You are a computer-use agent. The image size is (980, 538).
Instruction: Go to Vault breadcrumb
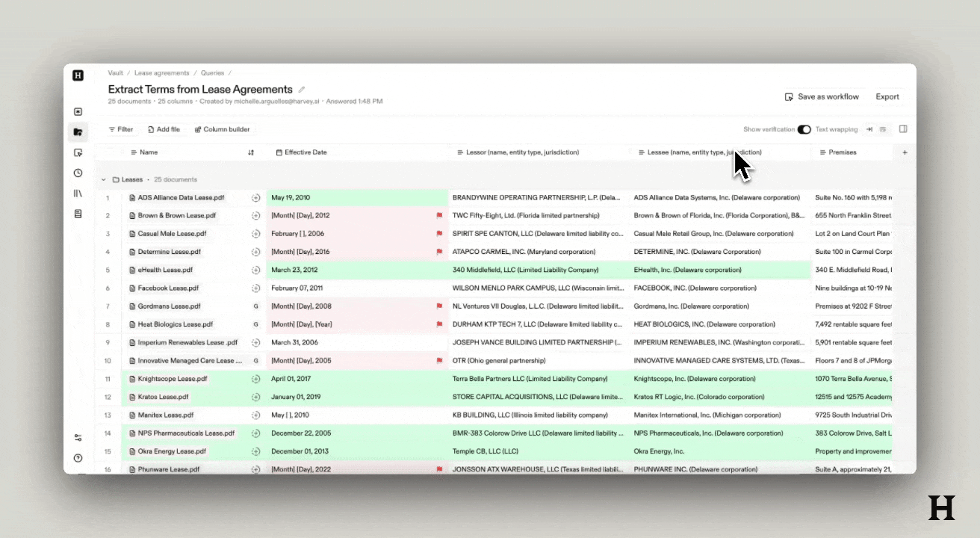click(x=115, y=73)
